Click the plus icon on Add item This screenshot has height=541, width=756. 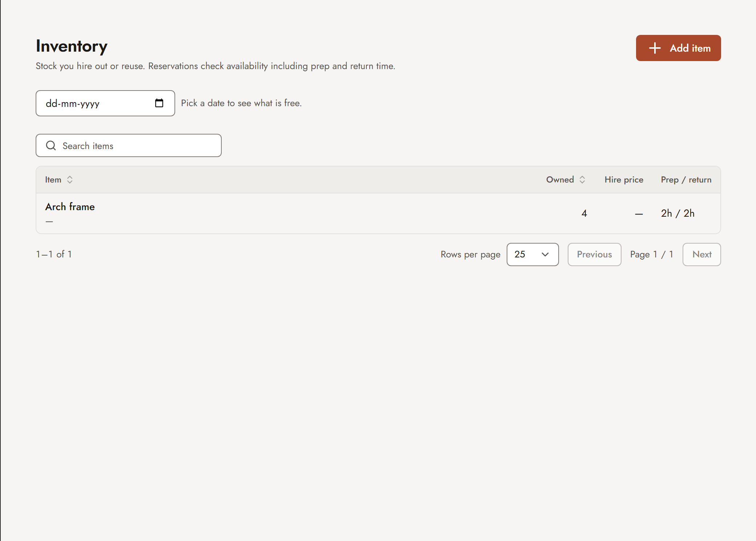click(x=655, y=48)
